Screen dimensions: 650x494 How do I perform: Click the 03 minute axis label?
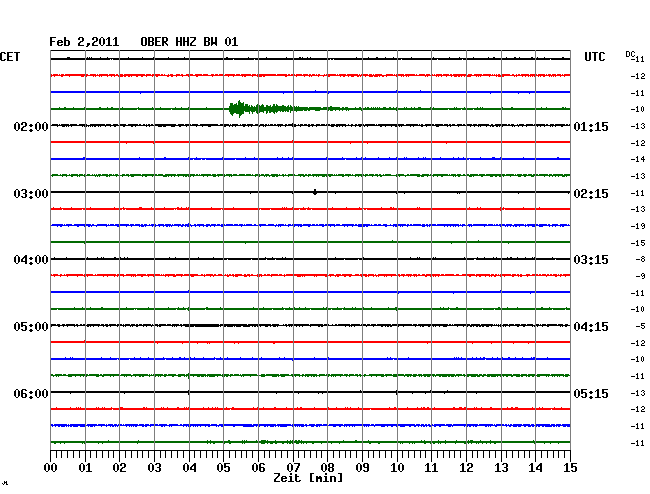(154, 468)
